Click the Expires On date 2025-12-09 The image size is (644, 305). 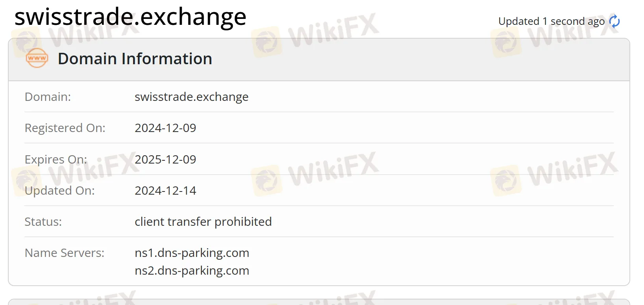tap(165, 160)
